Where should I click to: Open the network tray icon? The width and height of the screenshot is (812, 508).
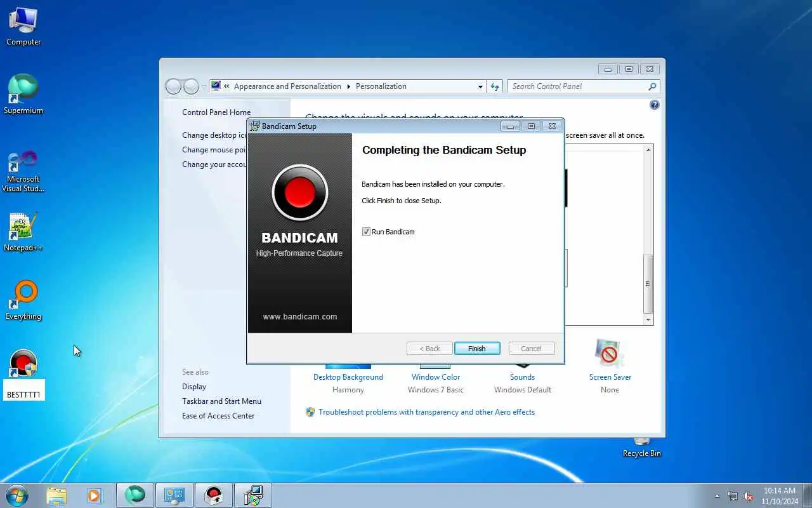coord(733,496)
